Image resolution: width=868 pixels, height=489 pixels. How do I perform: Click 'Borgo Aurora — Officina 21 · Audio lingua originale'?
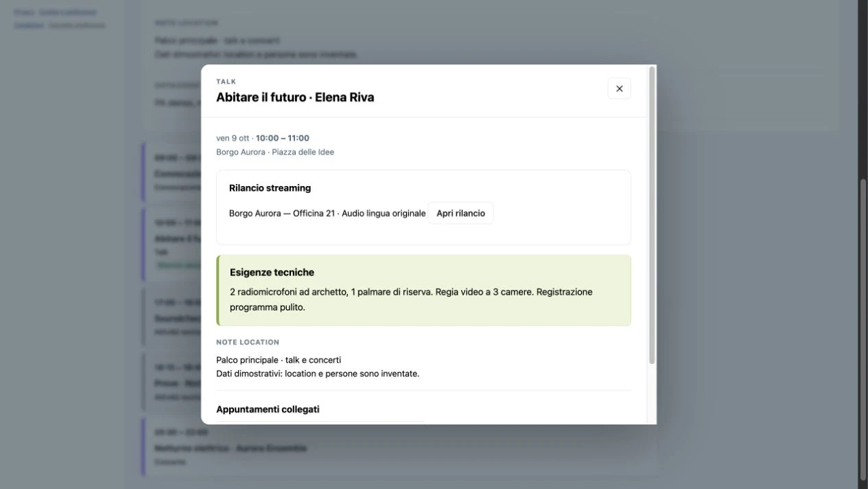click(x=327, y=214)
